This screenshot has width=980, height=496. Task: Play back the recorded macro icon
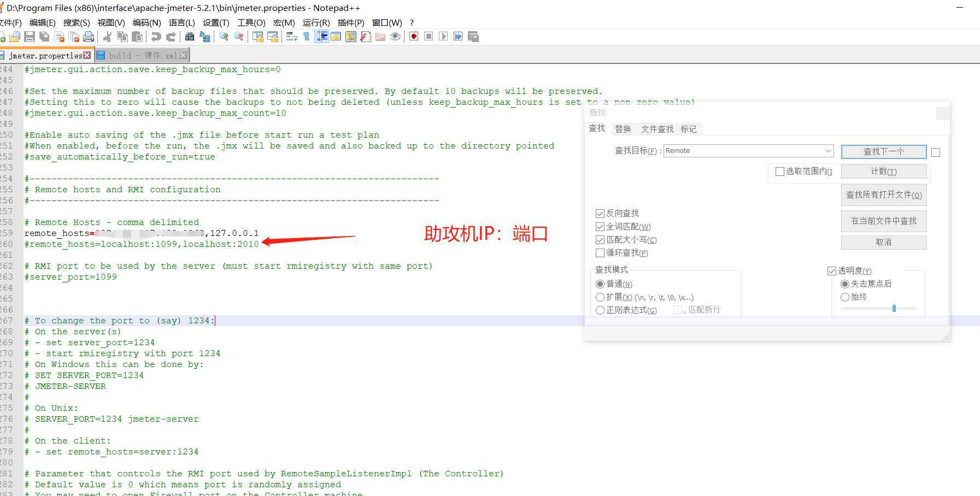pyautogui.click(x=443, y=37)
